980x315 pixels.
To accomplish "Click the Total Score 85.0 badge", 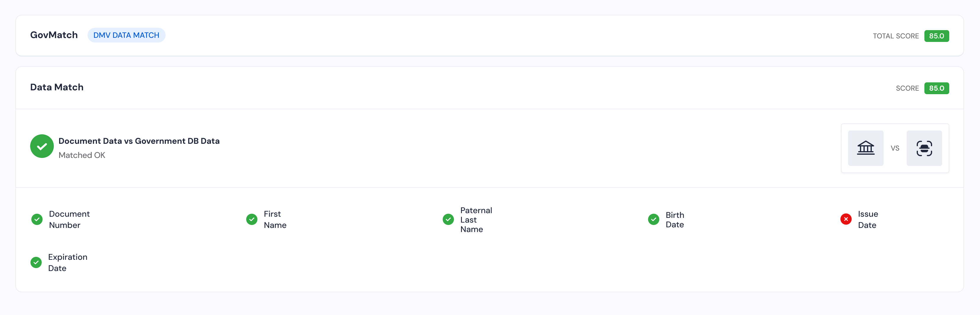I will point(937,36).
